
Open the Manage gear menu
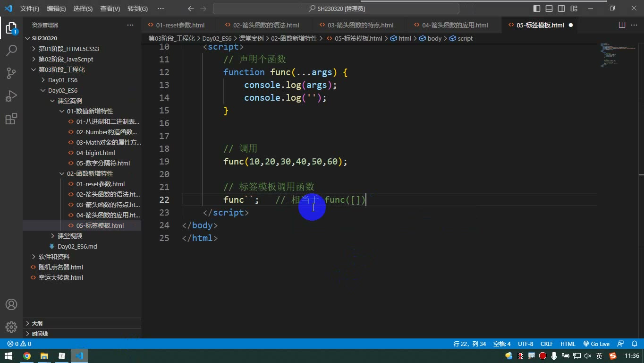(x=11, y=327)
